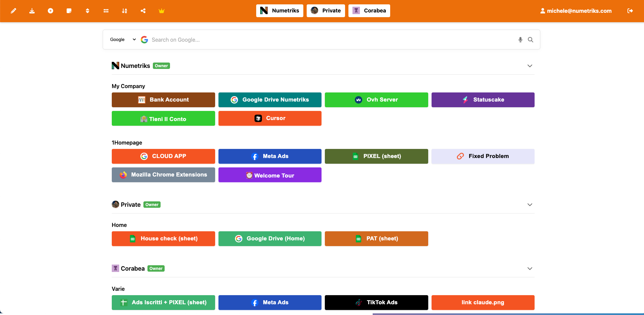Open the Statuscake bookmark
This screenshot has height=315, width=644.
click(x=483, y=100)
